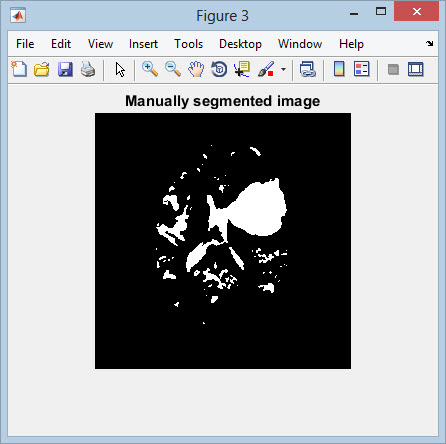Select the Edit Plot arrow tool
The height and width of the screenshot is (444, 446).
tap(120, 70)
